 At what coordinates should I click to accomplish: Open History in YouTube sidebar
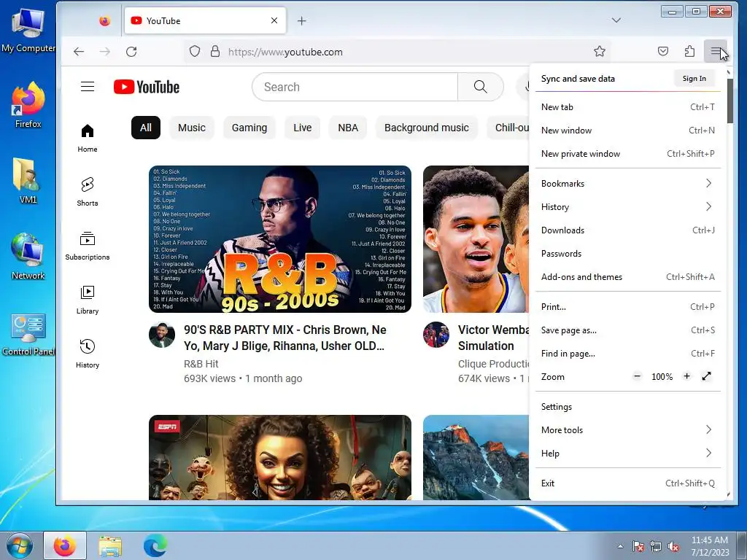click(x=88, y=354)
